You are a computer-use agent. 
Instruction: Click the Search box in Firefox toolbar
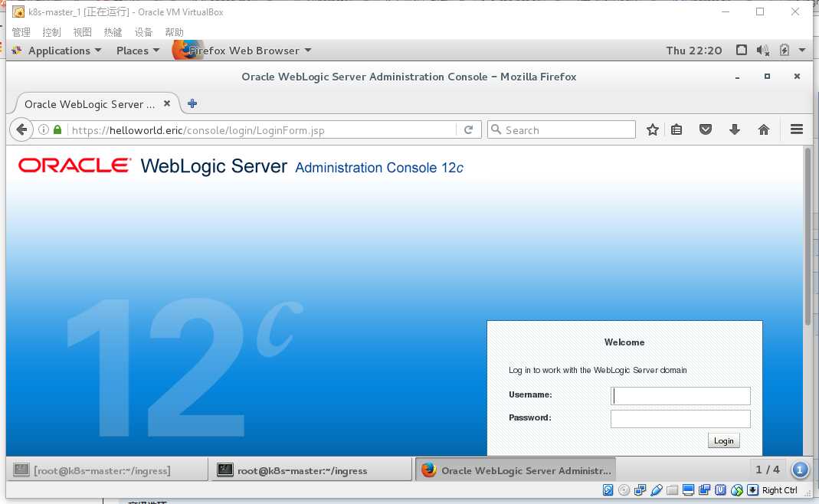coord(562,129)
